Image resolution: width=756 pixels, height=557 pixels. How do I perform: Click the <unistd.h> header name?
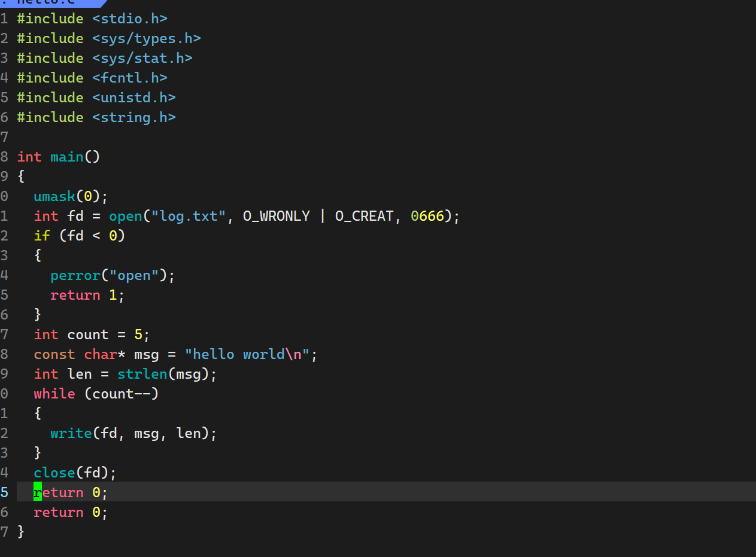click(x=134, y=98)
